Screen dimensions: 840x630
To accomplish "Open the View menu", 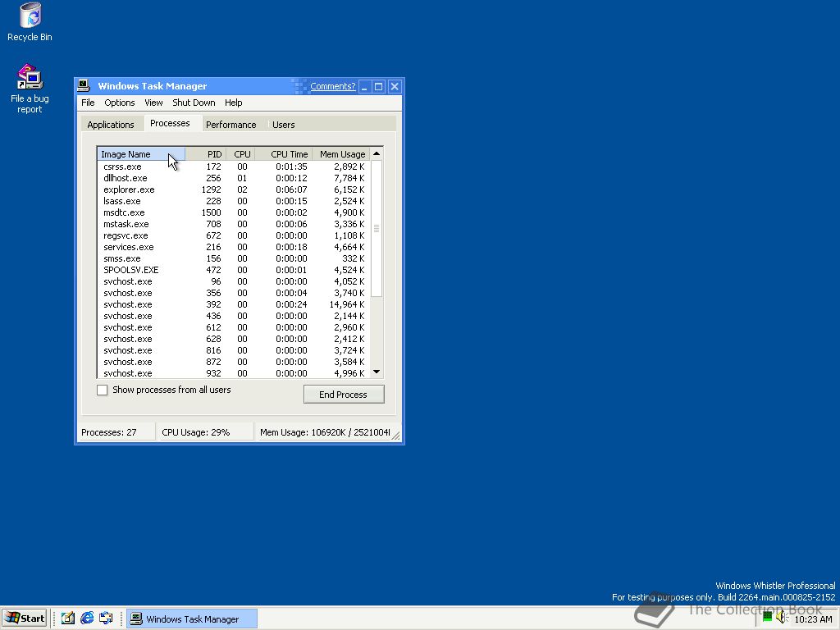I will [153, 103].
